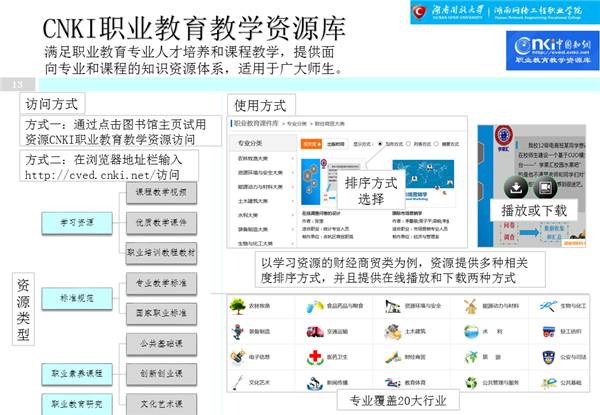The width and height of the screenshot is (600, 415).
Task: Click the slide number 13 badge
Action: point(18,85)
